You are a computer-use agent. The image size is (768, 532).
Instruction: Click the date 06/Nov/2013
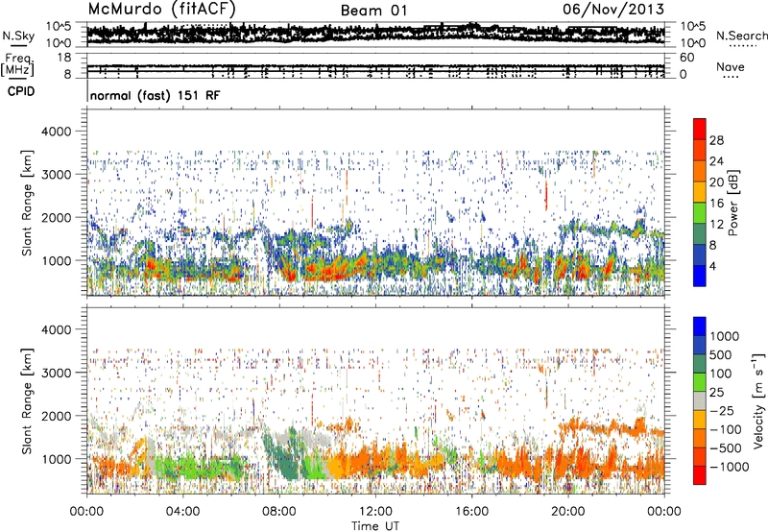(613, 10)
